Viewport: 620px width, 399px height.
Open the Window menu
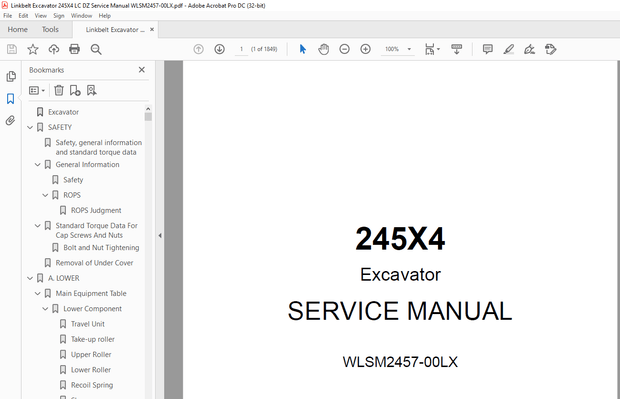point(81,16)
